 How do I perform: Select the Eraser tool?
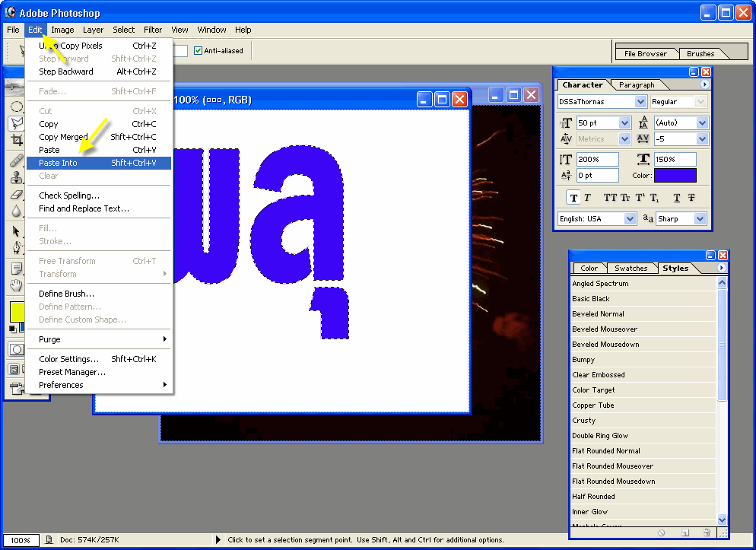[x=17, y=194]
